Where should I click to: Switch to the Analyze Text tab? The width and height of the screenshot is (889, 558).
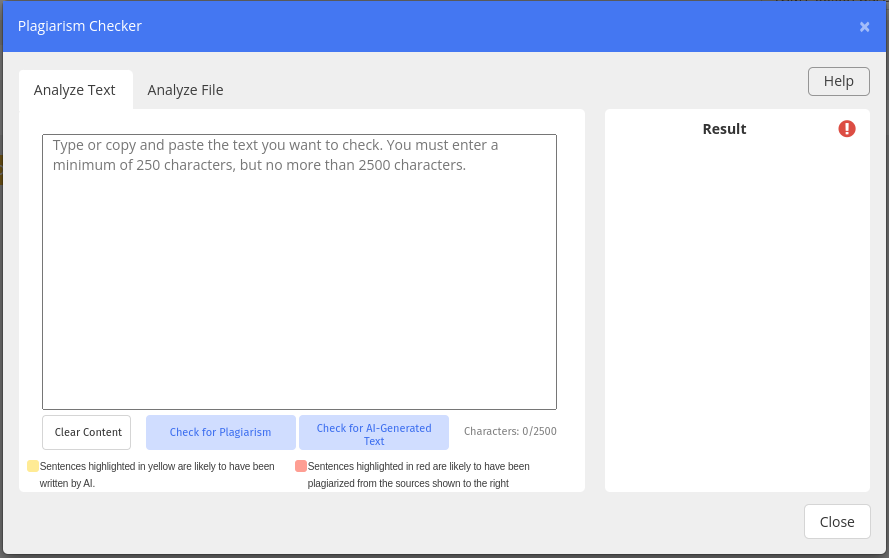[75, 90]
